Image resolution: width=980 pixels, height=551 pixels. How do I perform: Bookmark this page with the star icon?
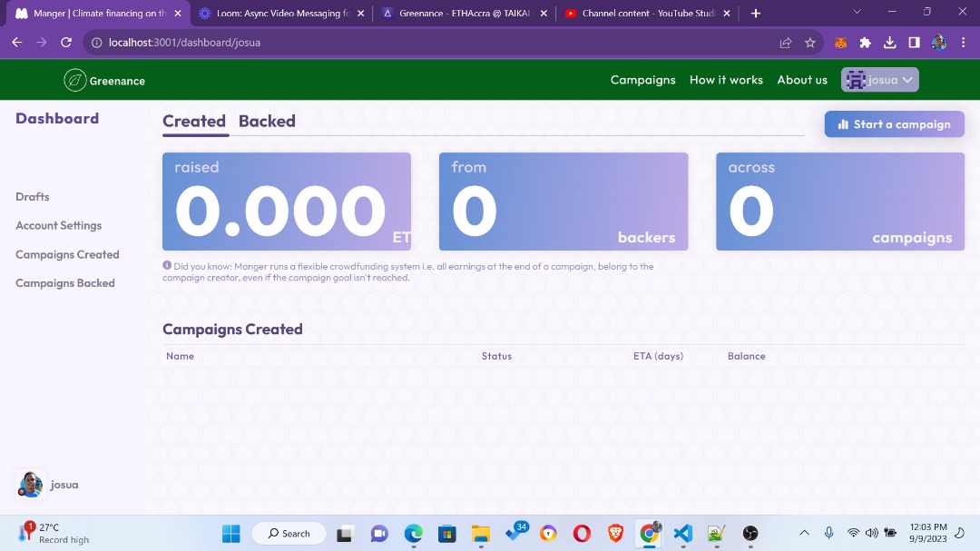[x=810, y=43]
